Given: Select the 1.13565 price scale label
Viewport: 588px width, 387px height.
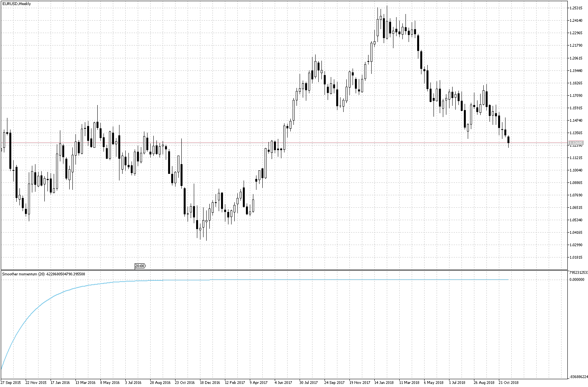Looking at the screenshot, I should pyautogui.click(x=576, y=133).
